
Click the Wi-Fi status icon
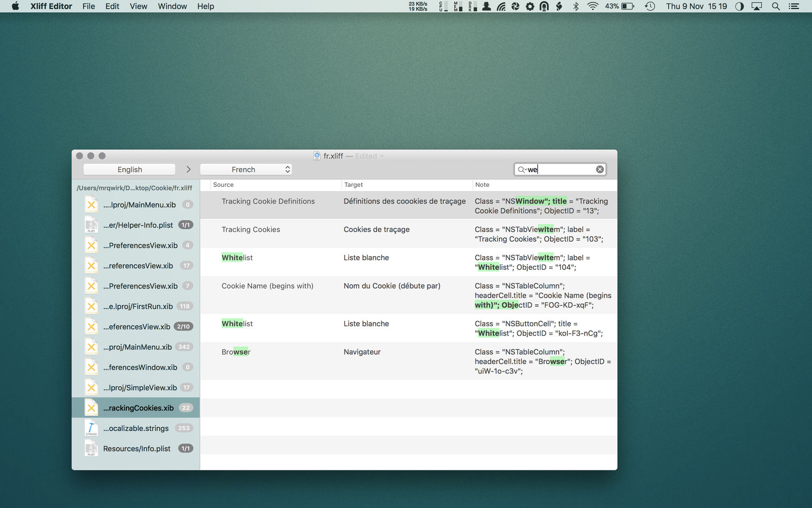point(592,6)
